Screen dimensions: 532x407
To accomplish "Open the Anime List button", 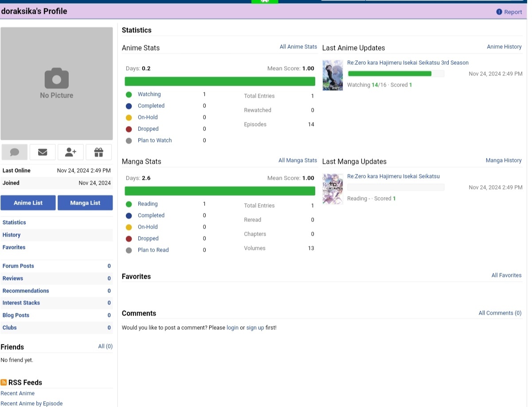I will click(28, 203).
